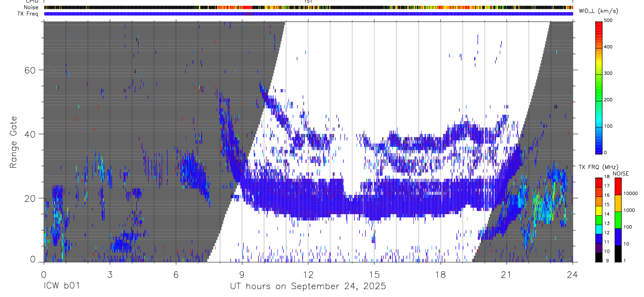Click the "500" label on width colorbar
Viewport: 644px width, 297px height.
click(609, 20)
